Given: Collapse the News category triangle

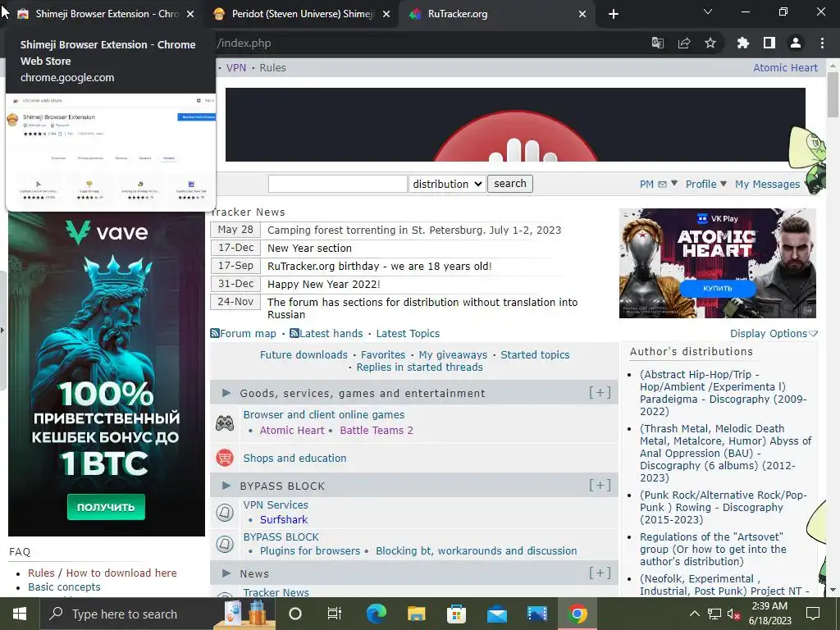Looking at the screenshot, I should pyautogui.click(x=226, y=573).
